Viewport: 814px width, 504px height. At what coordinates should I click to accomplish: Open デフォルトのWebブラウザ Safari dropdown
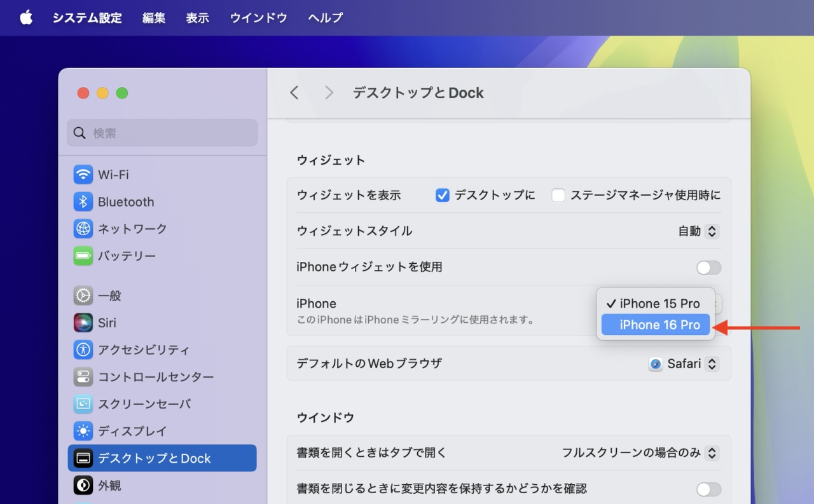[684, 364]
